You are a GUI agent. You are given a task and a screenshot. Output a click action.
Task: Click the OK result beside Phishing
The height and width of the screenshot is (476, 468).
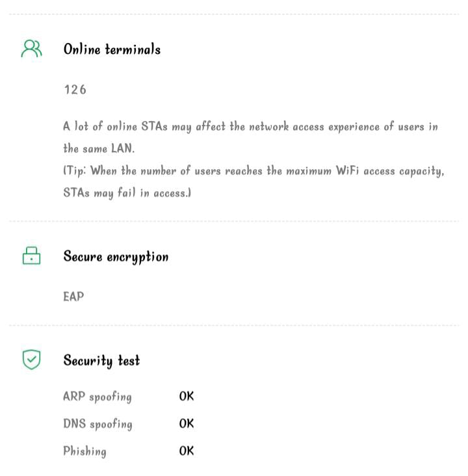(187, 451)
